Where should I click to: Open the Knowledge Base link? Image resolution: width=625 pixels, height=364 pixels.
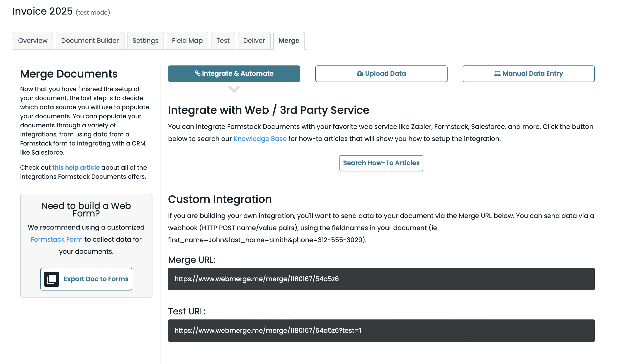[260, 139]
